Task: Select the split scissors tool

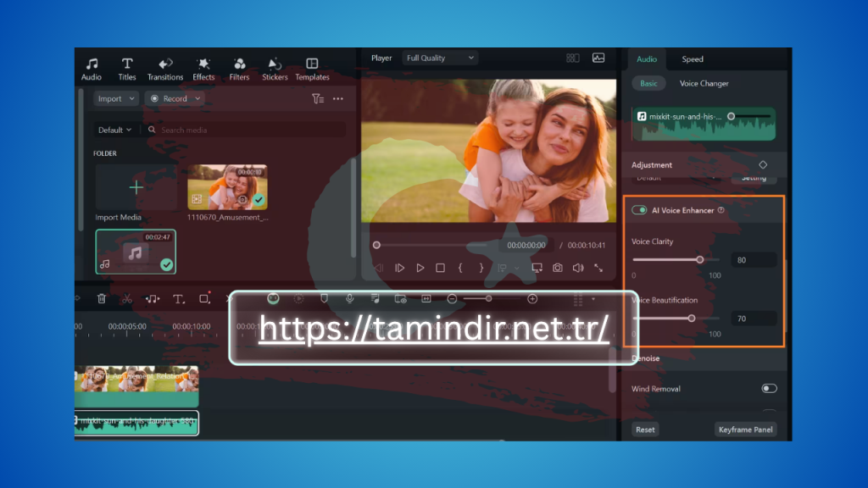Action: (127, 299)
